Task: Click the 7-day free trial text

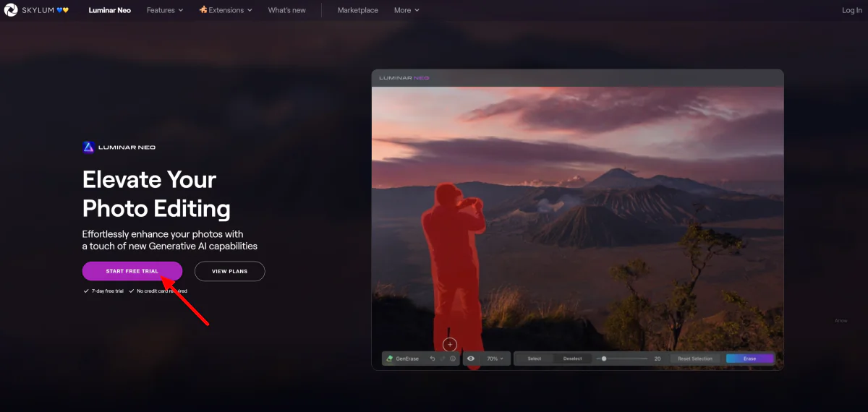Action: coord(108,291)
